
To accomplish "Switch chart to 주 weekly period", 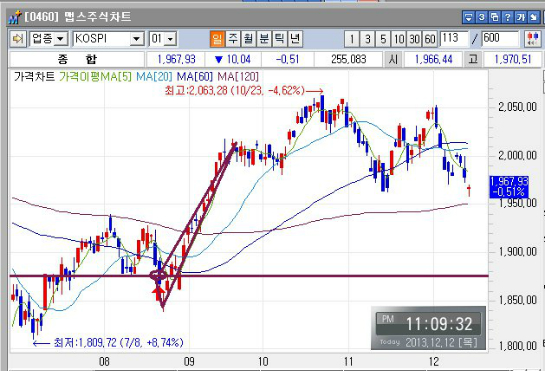I will [x=233, y=39].
